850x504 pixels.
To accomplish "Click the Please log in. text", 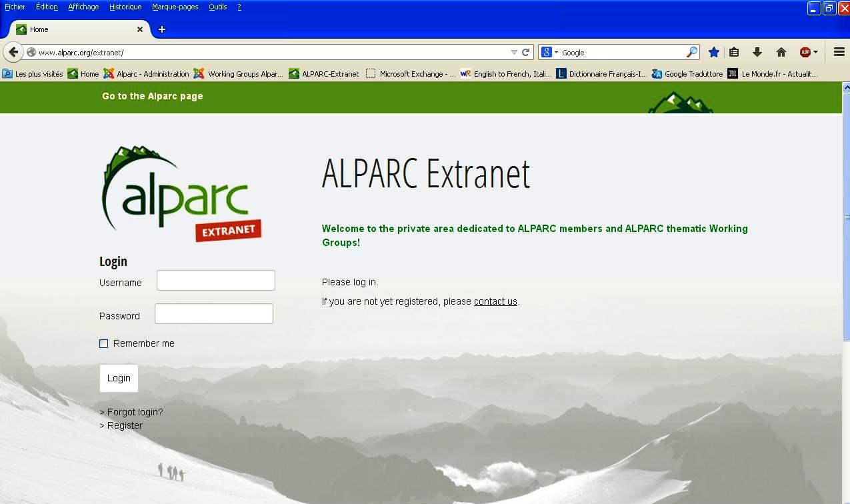I will [350, 282].
